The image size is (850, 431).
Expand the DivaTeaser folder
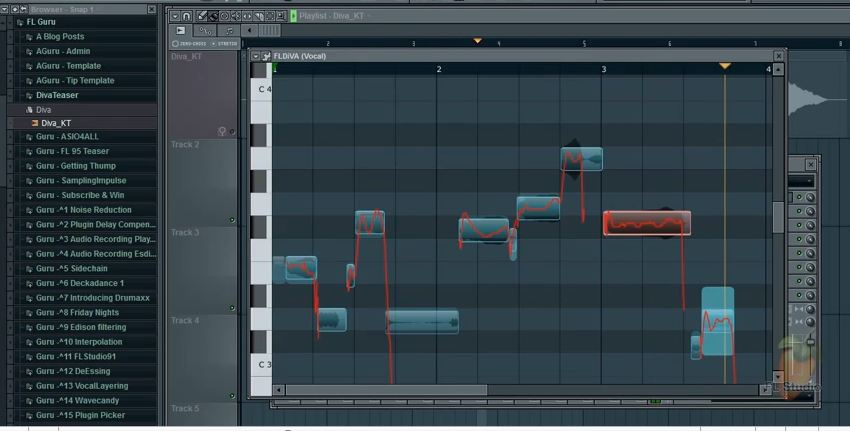point(57,95)
